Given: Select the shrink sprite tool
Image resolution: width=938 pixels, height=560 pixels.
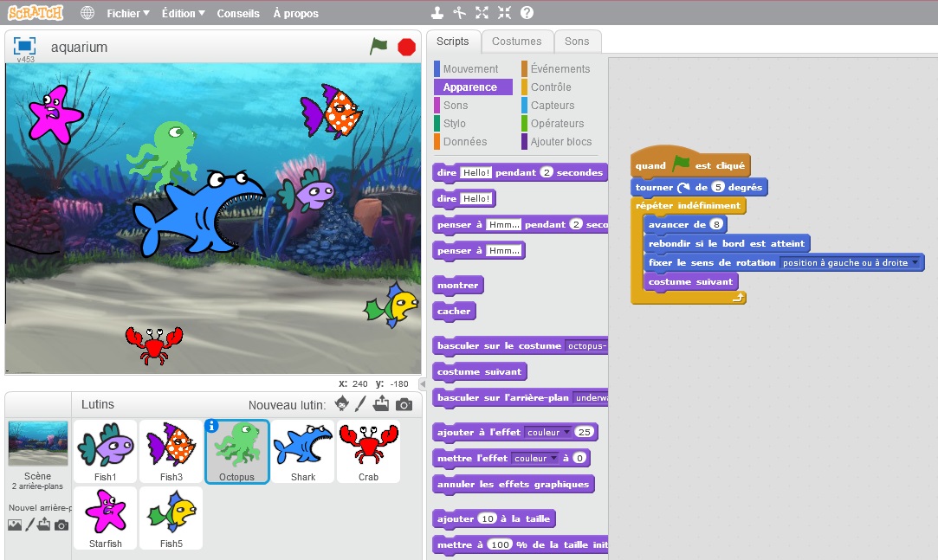Looking at the screenshot, I should tap(505, 14).
